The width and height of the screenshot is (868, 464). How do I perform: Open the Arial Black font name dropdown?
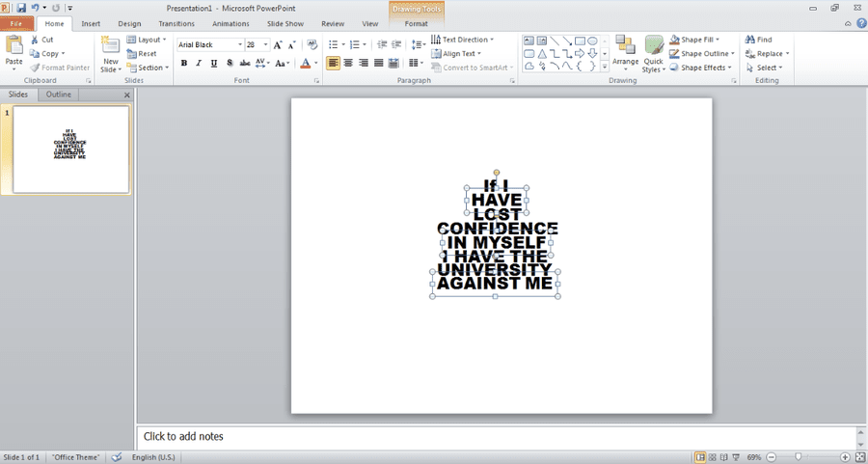tap(210, 44)
